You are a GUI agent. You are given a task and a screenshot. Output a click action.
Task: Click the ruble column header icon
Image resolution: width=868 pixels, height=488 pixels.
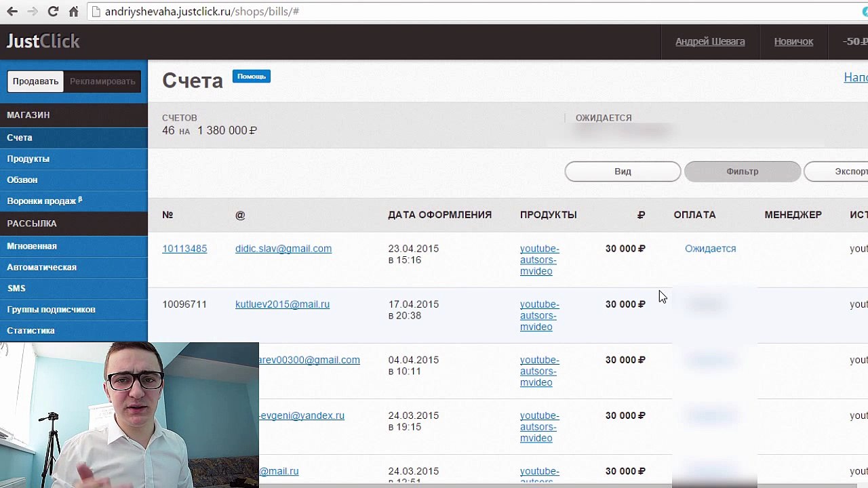tap(641, 215)
